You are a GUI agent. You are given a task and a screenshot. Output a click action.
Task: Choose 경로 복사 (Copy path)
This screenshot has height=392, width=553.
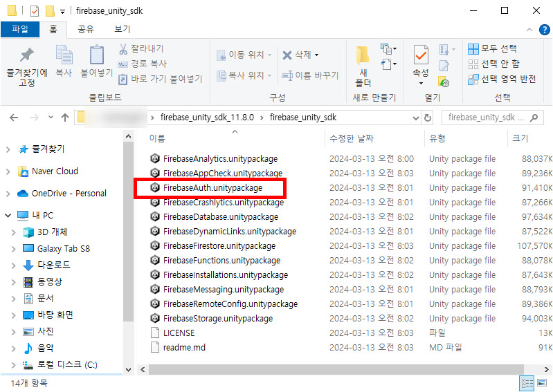142,64
